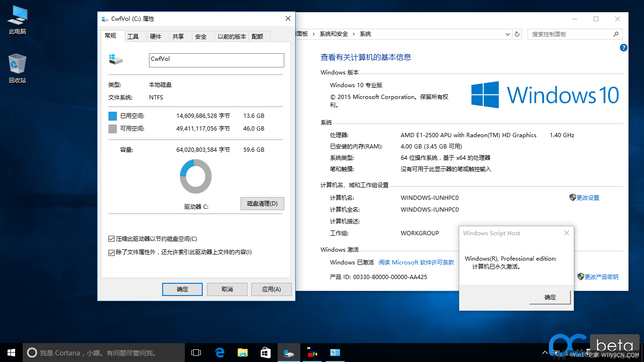
Task: Click the 磁盘清理(D) button
Action: tap(262, 204)
